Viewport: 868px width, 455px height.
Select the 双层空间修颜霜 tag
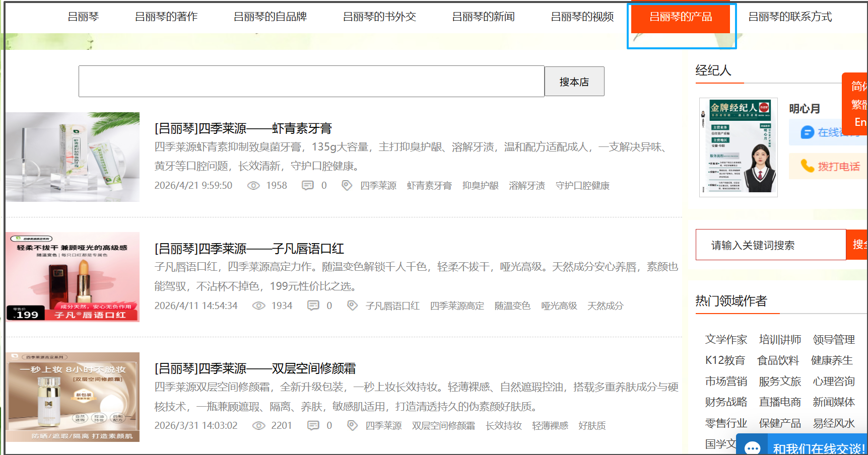443,426
